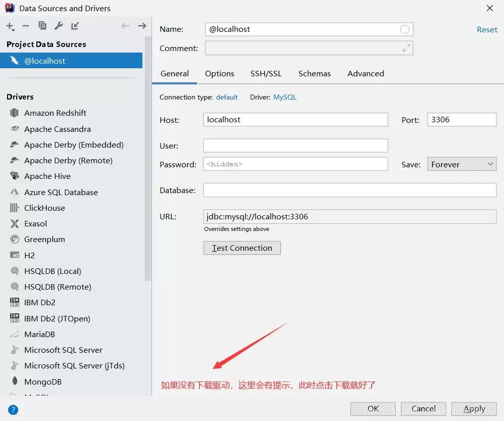Click the Project Data Sources heading

coord(46,44)
